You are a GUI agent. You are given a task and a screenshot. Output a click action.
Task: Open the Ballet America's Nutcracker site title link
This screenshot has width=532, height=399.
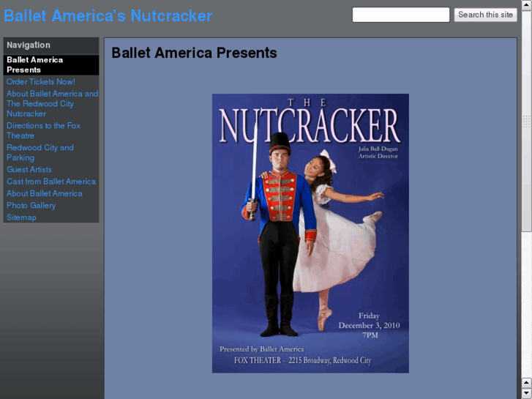(108, 15)
